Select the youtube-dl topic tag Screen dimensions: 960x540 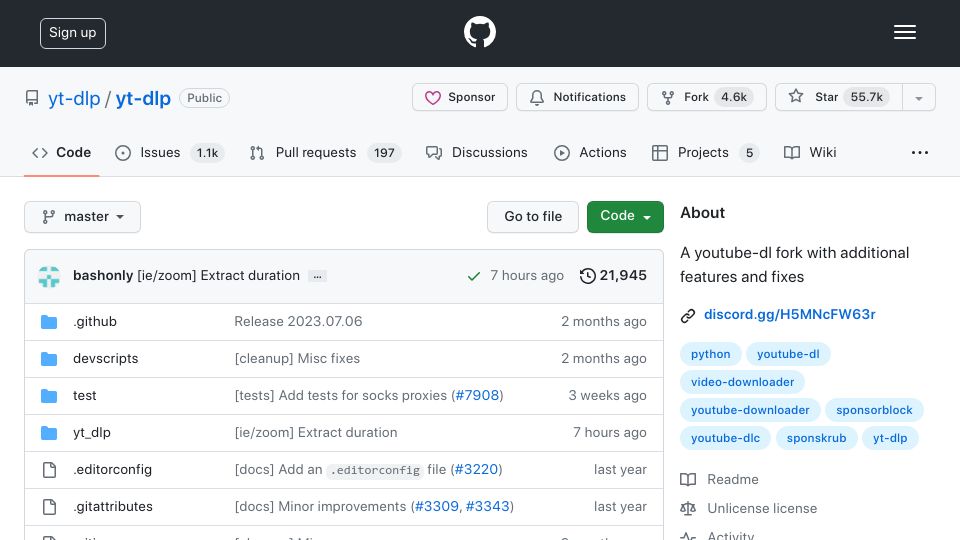click(x=788, y=354)
